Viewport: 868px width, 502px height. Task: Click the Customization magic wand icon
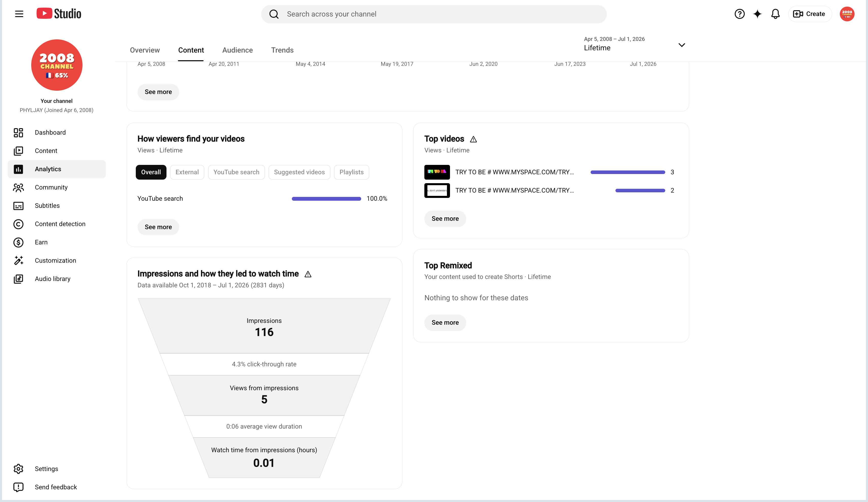pos(18,260)
